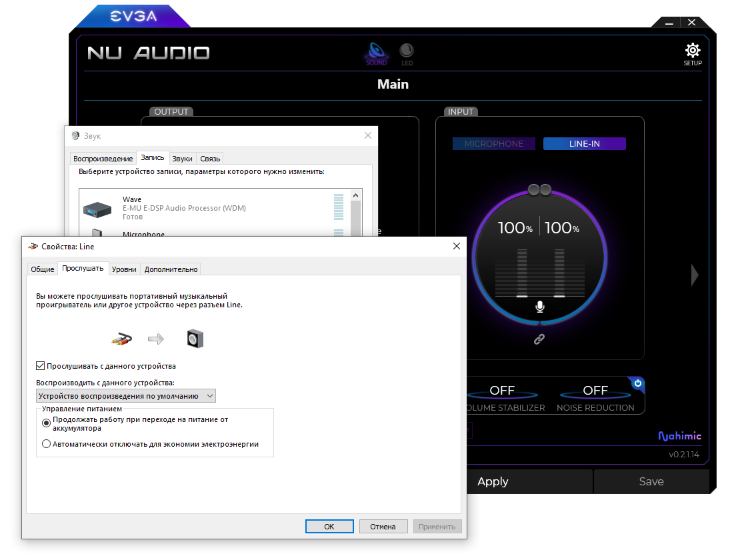This screenshot has height=560, width=738.
Task: Click Save in NU Audio
Action: pos(651,481)
